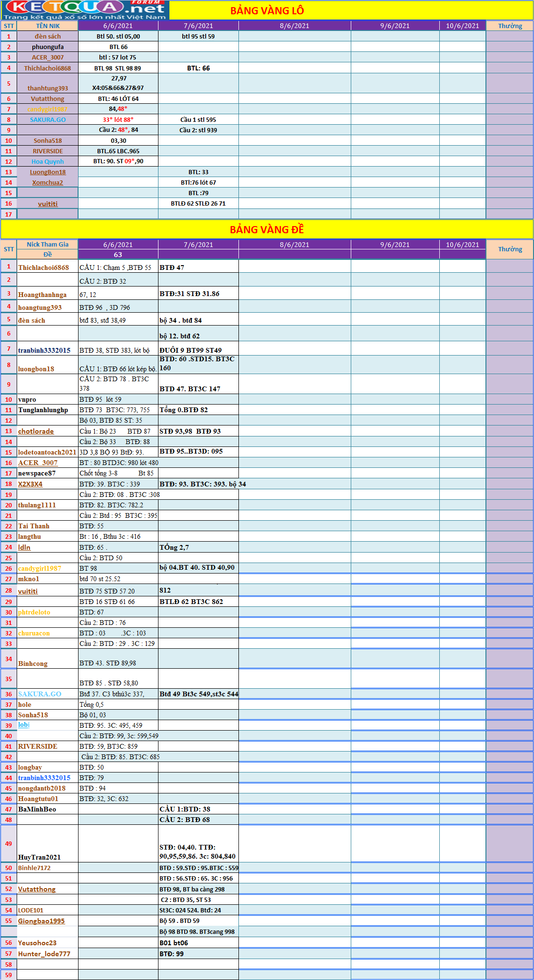Select the "BẢNG VÀNG LÔ" title
The width and height of the screenshot is (534, 980).
(267, 11)
